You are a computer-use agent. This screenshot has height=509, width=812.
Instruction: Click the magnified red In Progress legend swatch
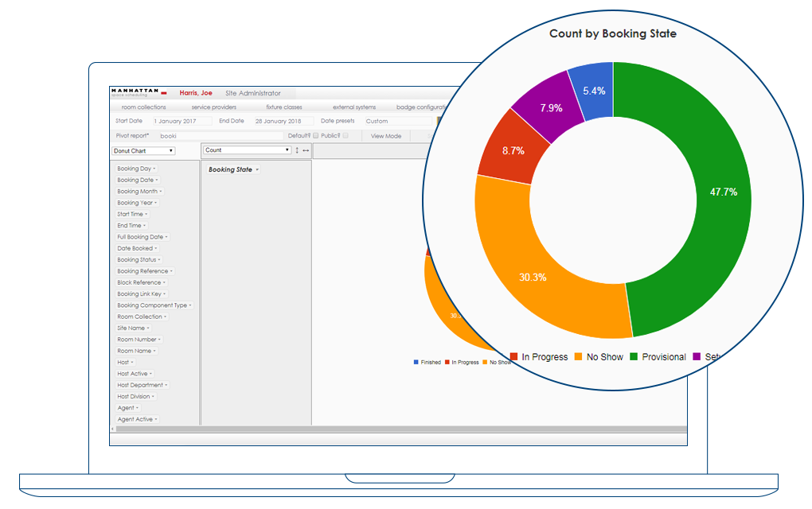[x=513, y=356]
